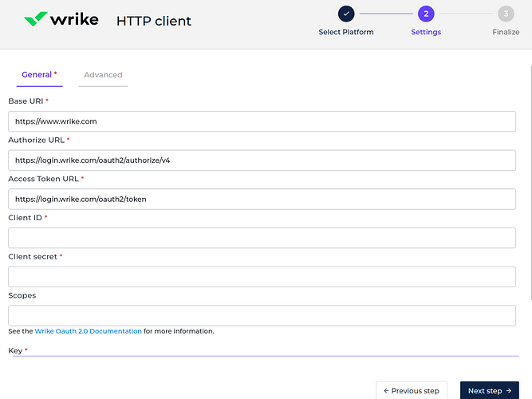Click the Authorize URL label

(37, 140)
